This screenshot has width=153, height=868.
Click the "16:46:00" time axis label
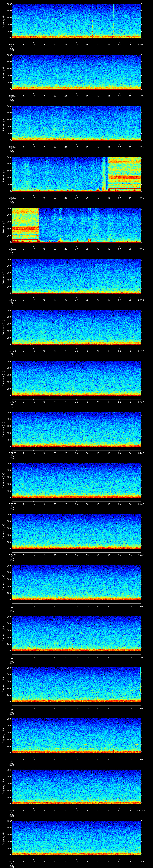click(x=12, y=147)
